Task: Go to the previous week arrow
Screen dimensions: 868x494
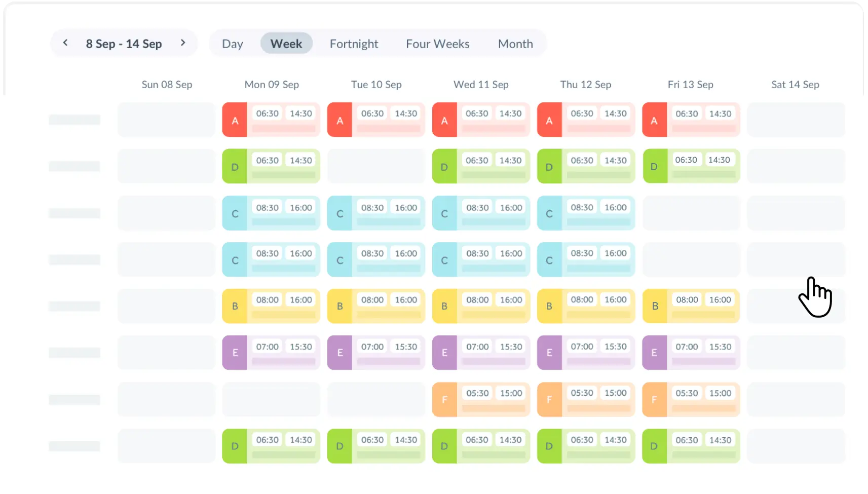Action: [x=65, y=43]
